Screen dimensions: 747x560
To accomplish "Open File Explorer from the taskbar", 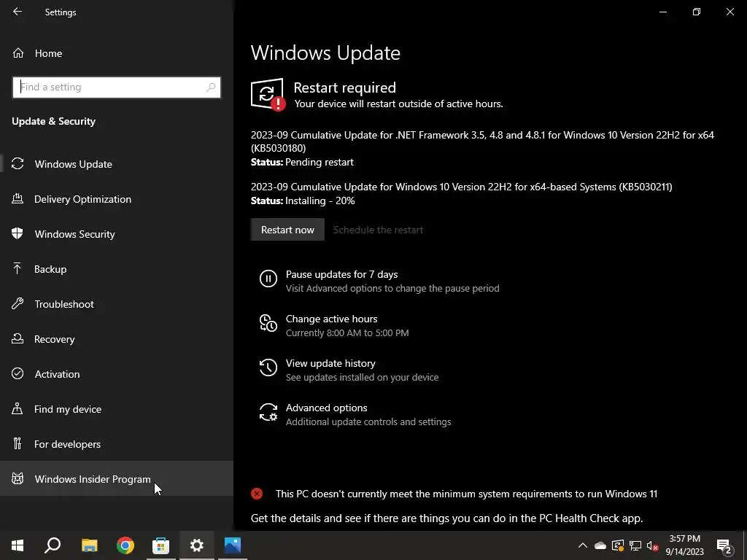I will pyautogui.click(x=89, y=545).
